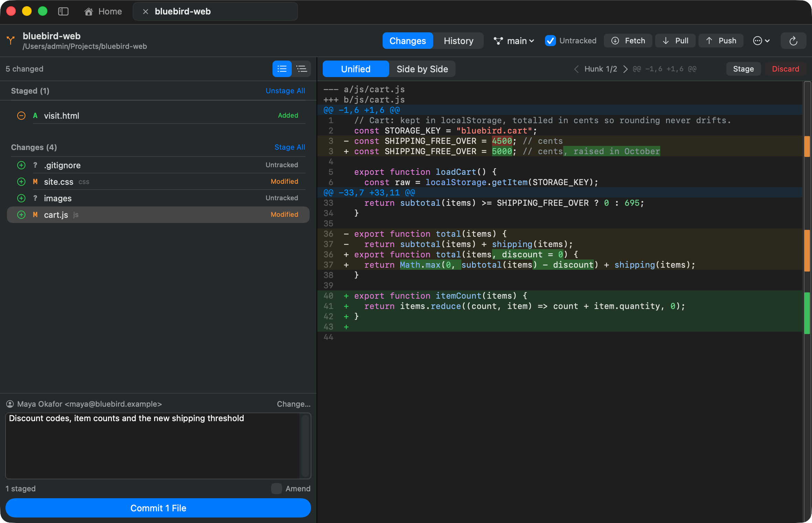Go to next hunk chevron
The width and height of the screenshot is (812, 523).
tap(626, 69)
